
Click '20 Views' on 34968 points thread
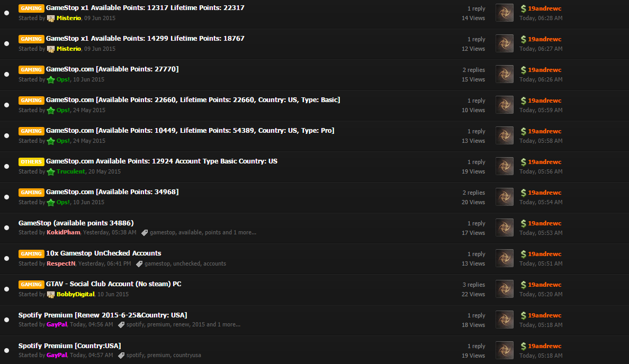[x=473, y=202]
